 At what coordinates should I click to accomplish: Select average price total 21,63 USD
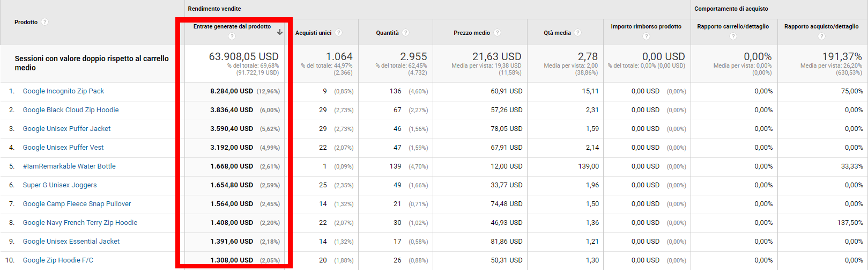tap(497, 56)
